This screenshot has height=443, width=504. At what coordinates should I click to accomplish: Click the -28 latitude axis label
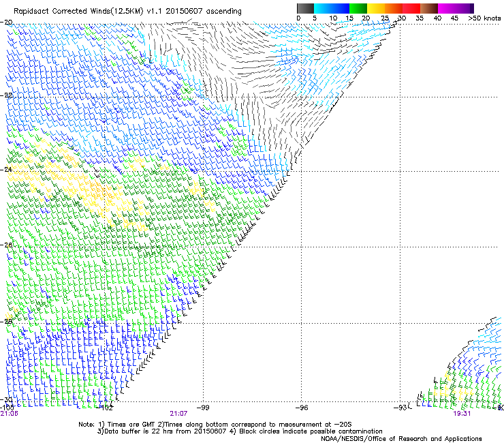click(6, 322)
